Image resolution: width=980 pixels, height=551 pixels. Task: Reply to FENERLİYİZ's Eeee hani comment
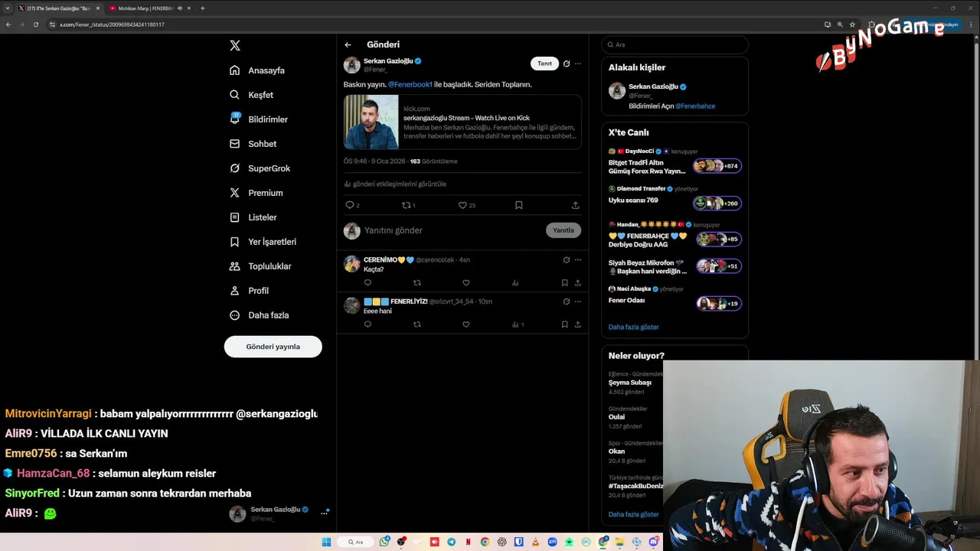click(x=367, y=324)
